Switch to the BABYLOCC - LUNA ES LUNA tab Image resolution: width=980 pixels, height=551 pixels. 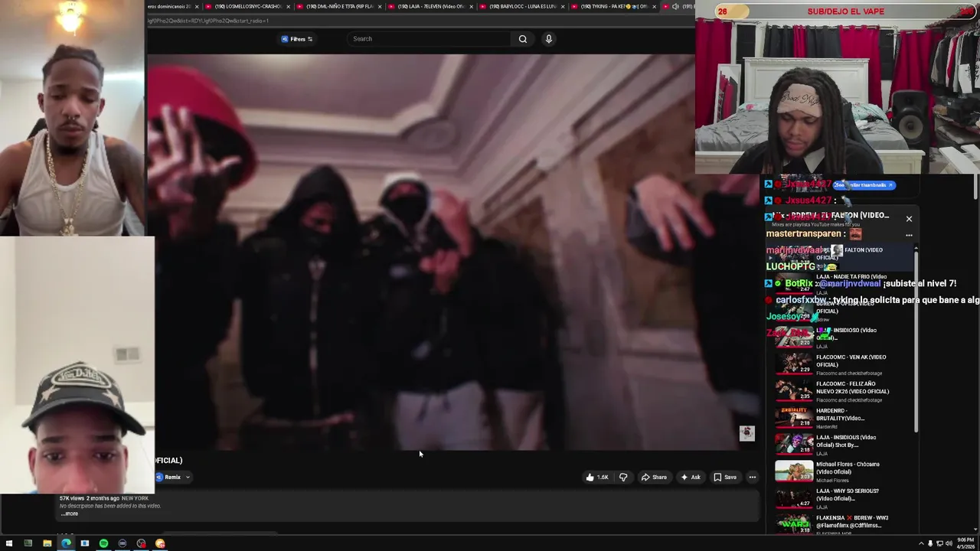click(x=521, y=6)
